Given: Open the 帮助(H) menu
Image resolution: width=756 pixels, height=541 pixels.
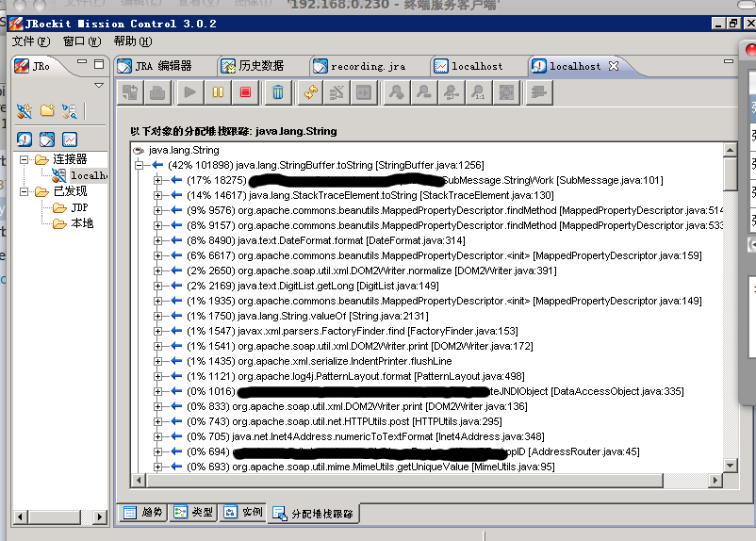Looking at the screenshot, I should [x=133, y=41].
